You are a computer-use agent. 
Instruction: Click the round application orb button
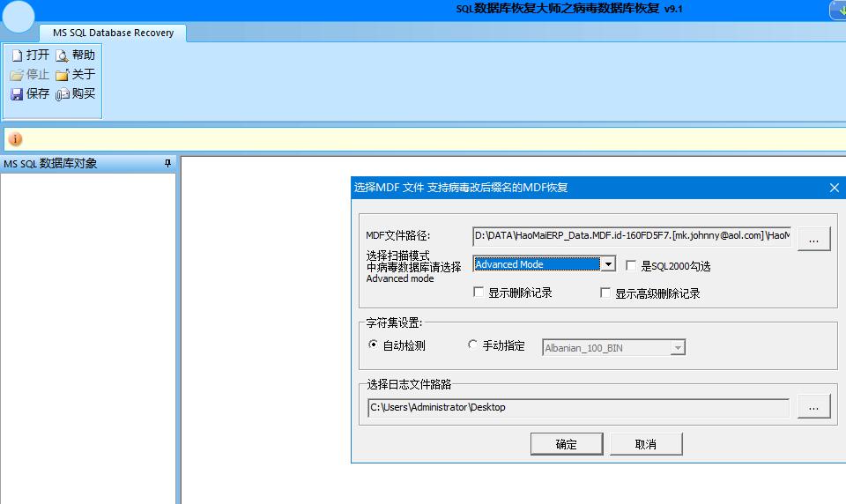tap(19, 17)
